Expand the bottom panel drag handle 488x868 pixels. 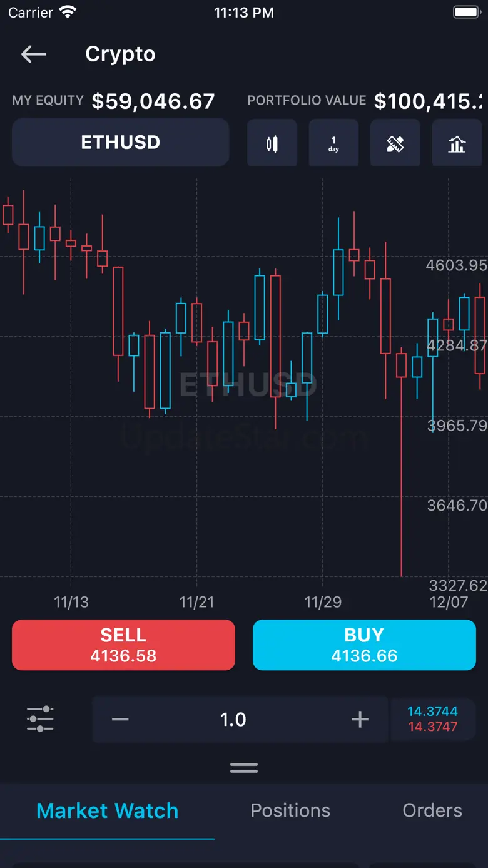(x=244, y=768)
